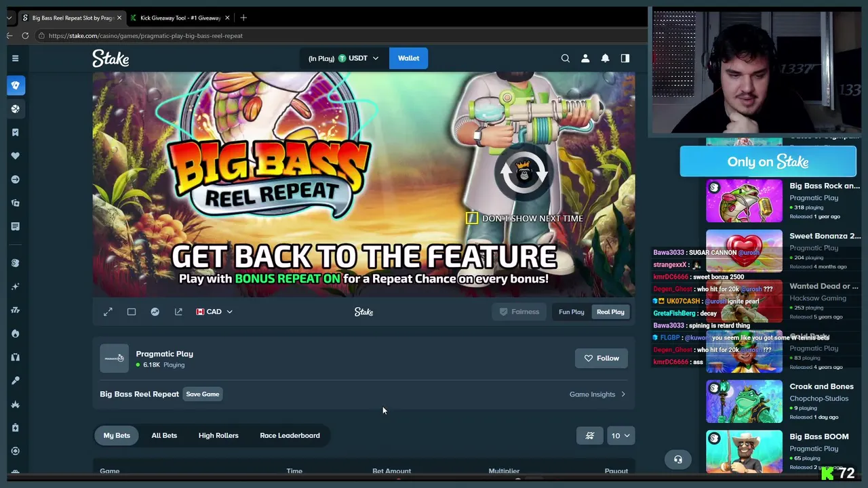Screen dimensions: 868x488
Task: Select the My Bets tab
Action: point(117,436)
